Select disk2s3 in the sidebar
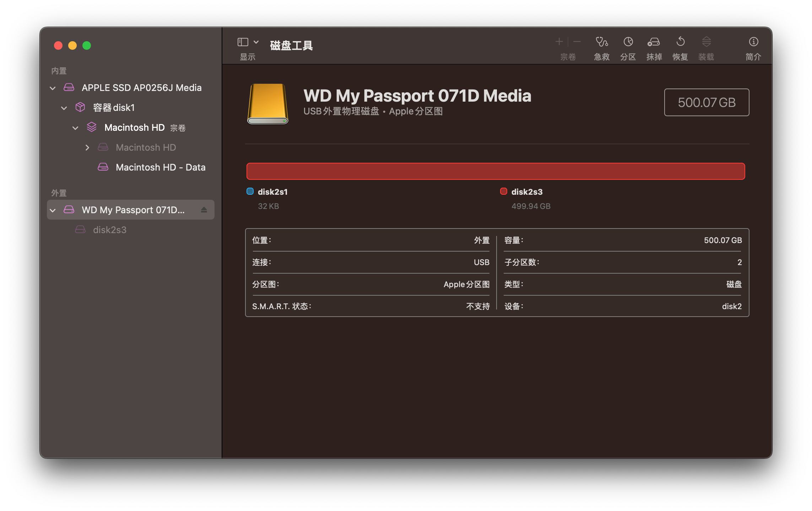 point(109,230)
